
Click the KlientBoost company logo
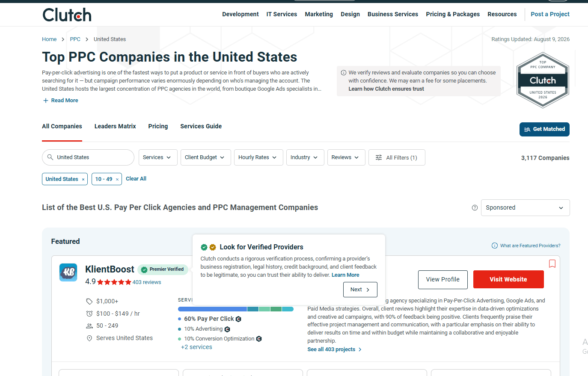[x=68, y=272]
